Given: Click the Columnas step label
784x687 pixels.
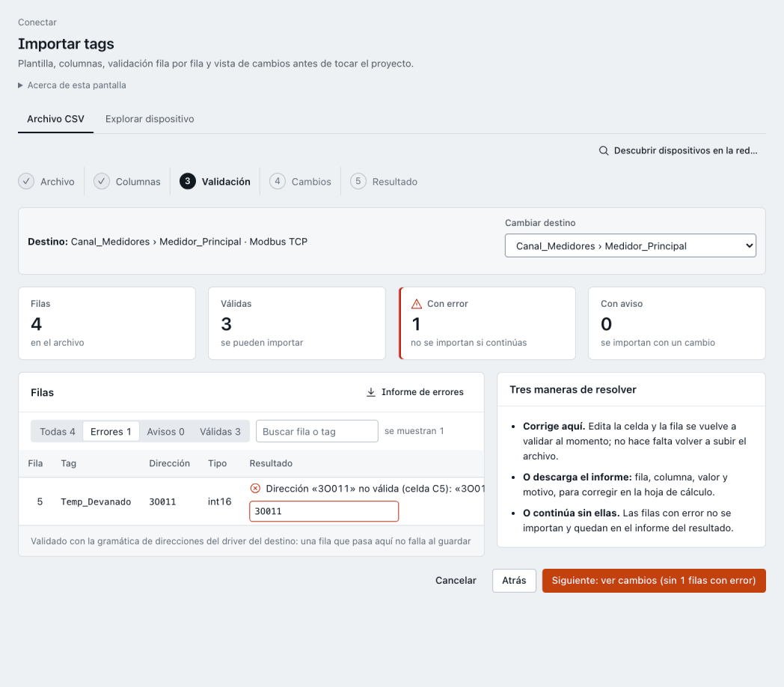Looking at the screenshot, I should pyautogui.click(x=138, y=182).
